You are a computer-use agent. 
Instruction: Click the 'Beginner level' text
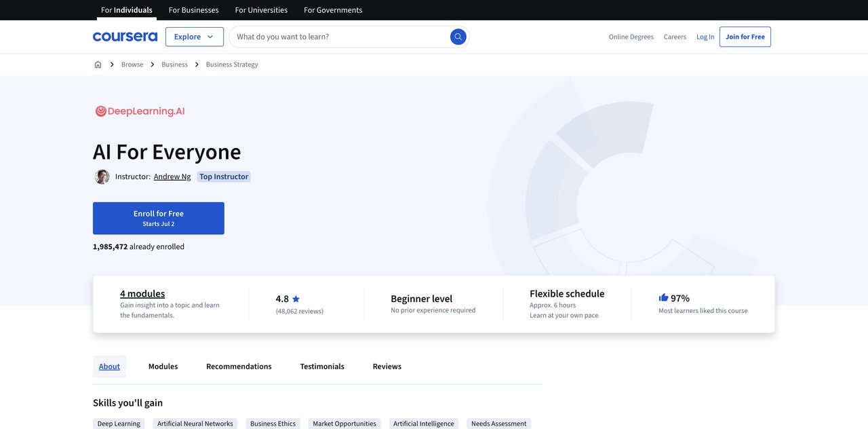[422, 299]
